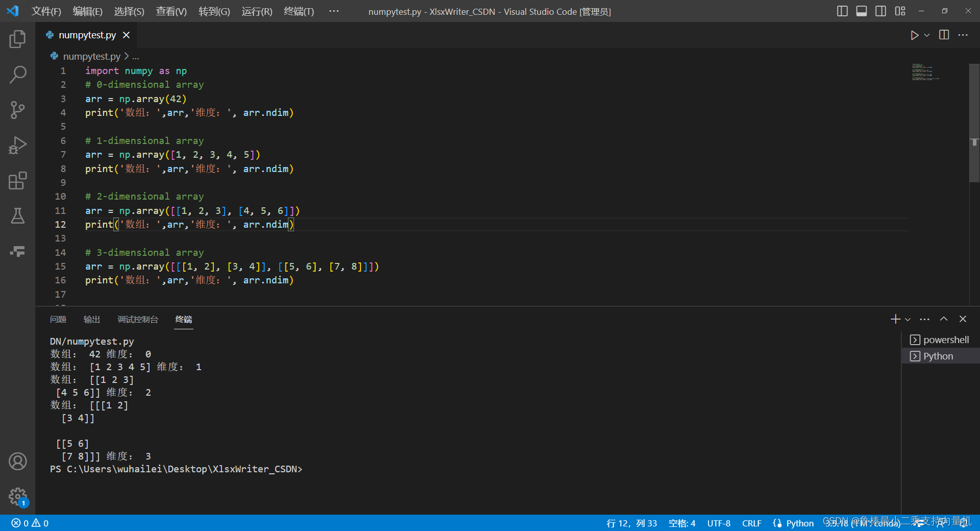The width and height of the screenshot is (980, 531).
Task: Split the editor to the right
Action: click(x=944, y=35)
